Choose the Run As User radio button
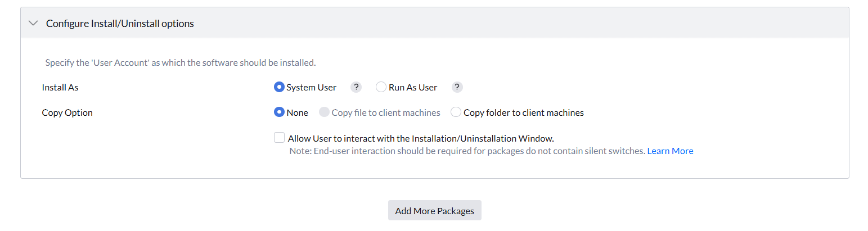This screenshot has width=868, height=231. pyautogui.click(x=381, y=87)
